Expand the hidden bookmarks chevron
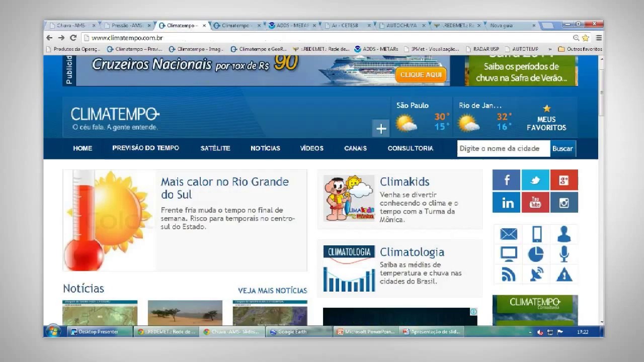The width and height of the screenshot is (644, 362). [x=550, y=49]
